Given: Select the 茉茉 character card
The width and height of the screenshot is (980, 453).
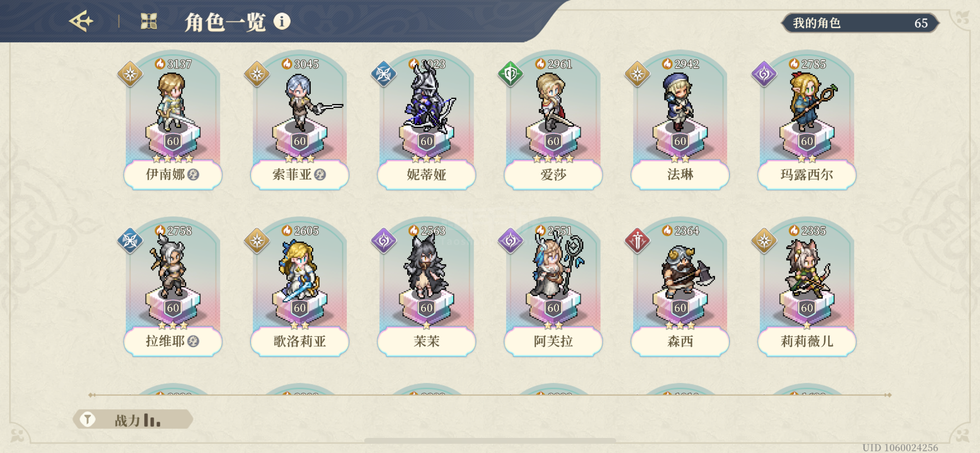Looking at the screenshot, I should coord(426,287).
